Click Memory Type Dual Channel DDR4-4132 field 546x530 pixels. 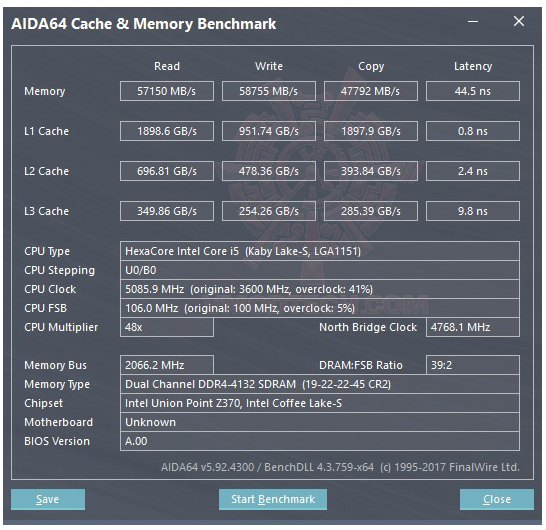(x=320, y=384)
